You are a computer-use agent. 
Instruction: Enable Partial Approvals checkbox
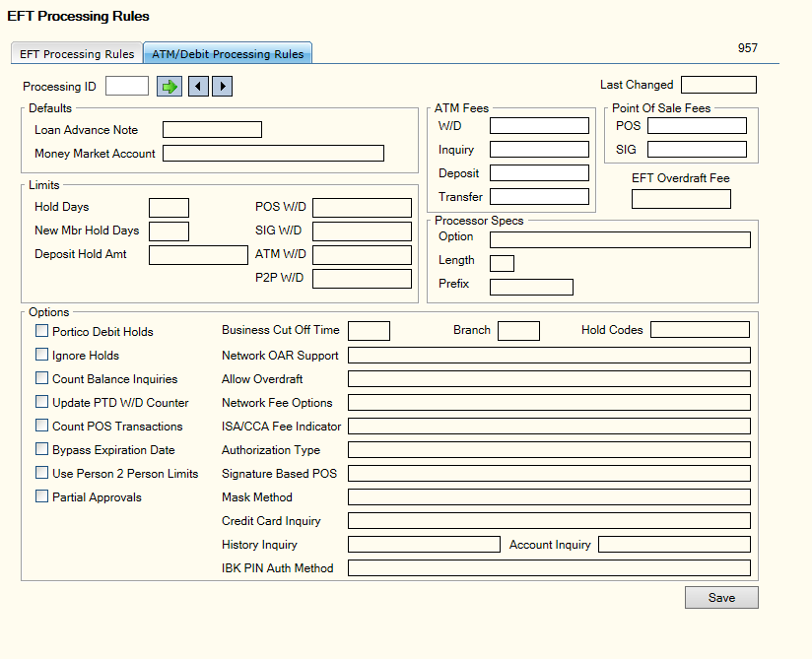click(x=42, y=496)
